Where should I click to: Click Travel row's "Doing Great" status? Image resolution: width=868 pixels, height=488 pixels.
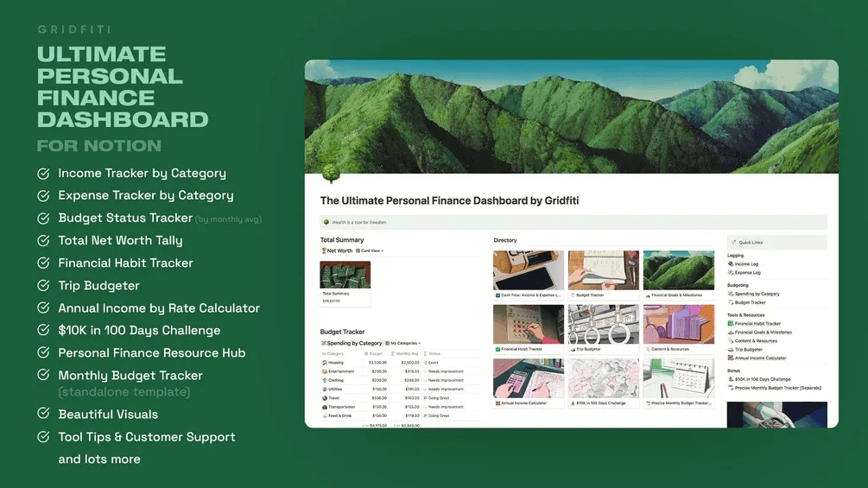437,398
